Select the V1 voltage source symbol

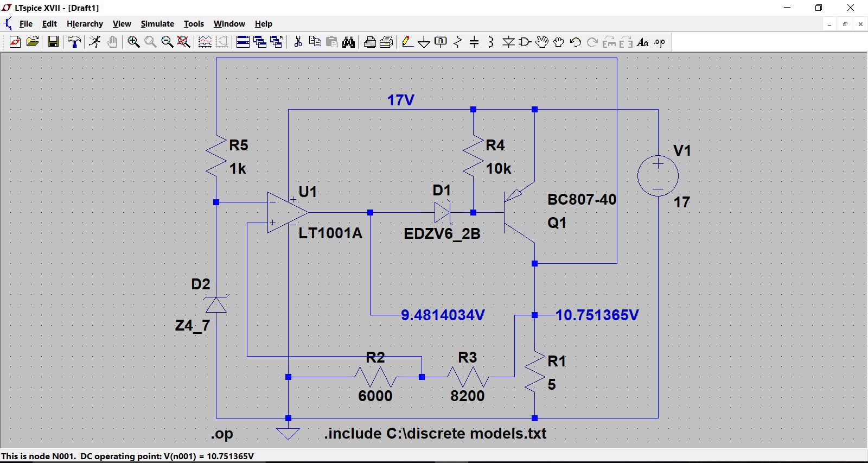[658, 176]
